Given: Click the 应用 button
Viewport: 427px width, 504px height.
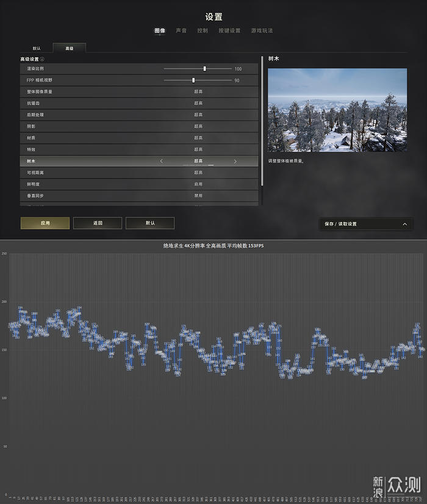Looking at the screenshot, I should click(x=45, y=223).
